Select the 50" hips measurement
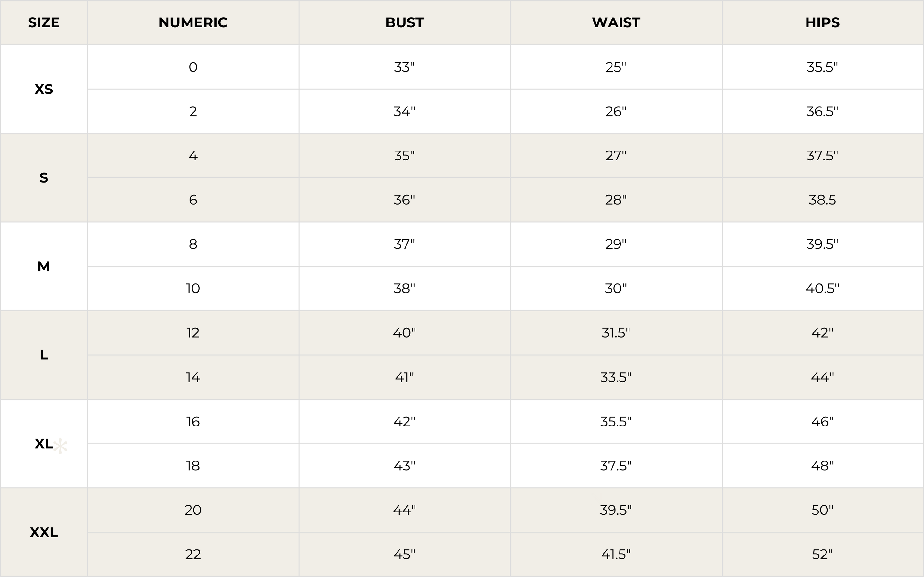Screen dimensions: 924x577 [822, 510]
